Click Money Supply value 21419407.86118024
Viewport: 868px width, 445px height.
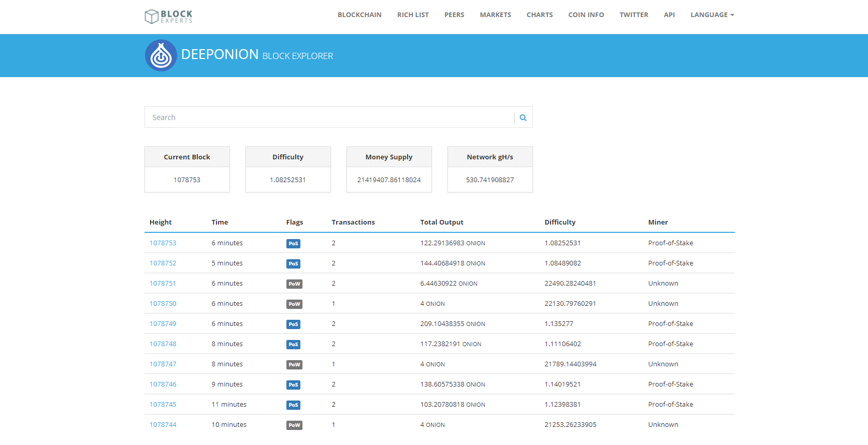(x=389, y=180)
